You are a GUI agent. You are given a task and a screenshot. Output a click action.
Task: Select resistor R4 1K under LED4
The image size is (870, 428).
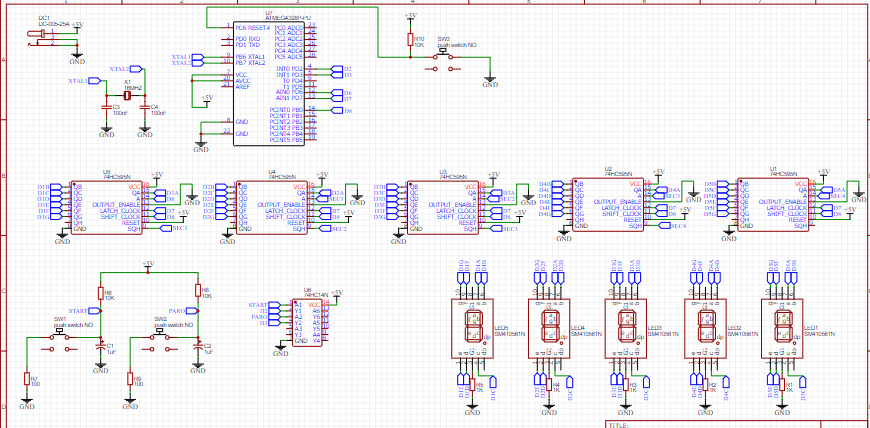pyautogui.click(x=549, y=385)
